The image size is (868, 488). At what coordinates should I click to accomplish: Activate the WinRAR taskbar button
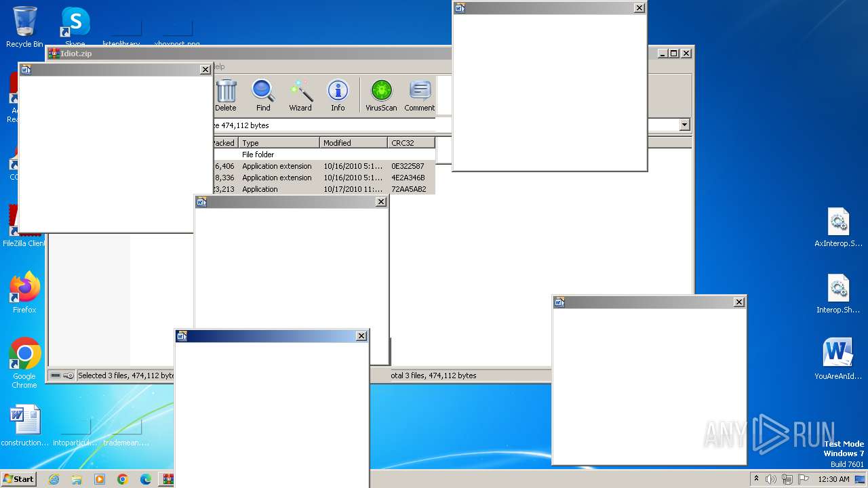coord(167,479)
